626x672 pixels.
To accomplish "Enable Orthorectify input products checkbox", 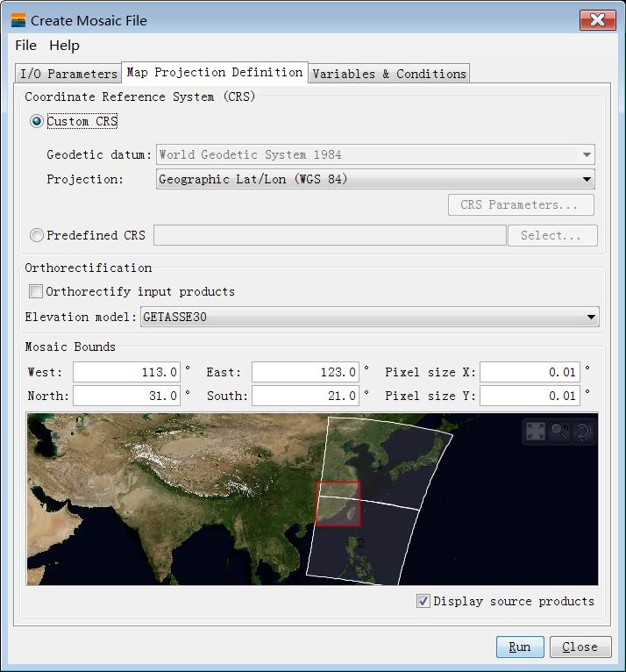I will 36,291.
